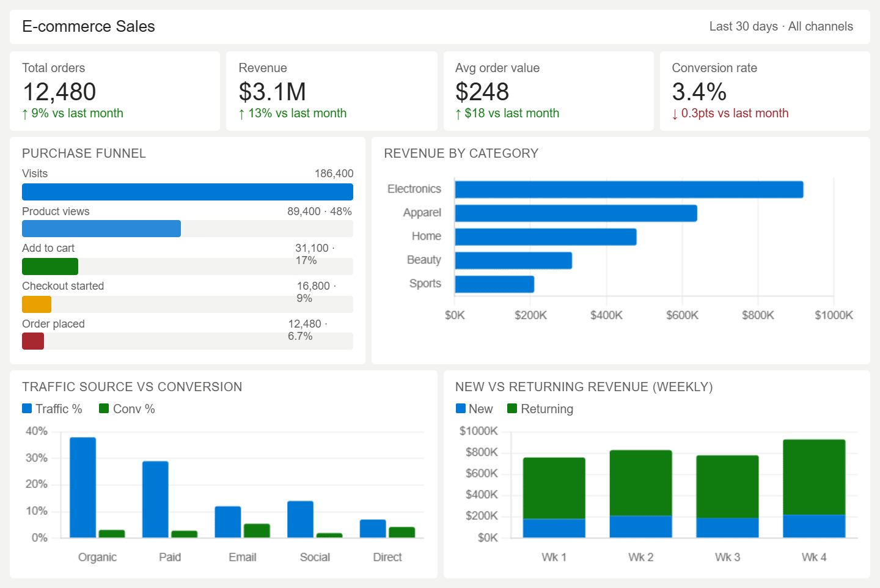Viewport: 880px width, 588px height.
Task: Click the Social traffic blue bar
Action: tap(300, 520)
